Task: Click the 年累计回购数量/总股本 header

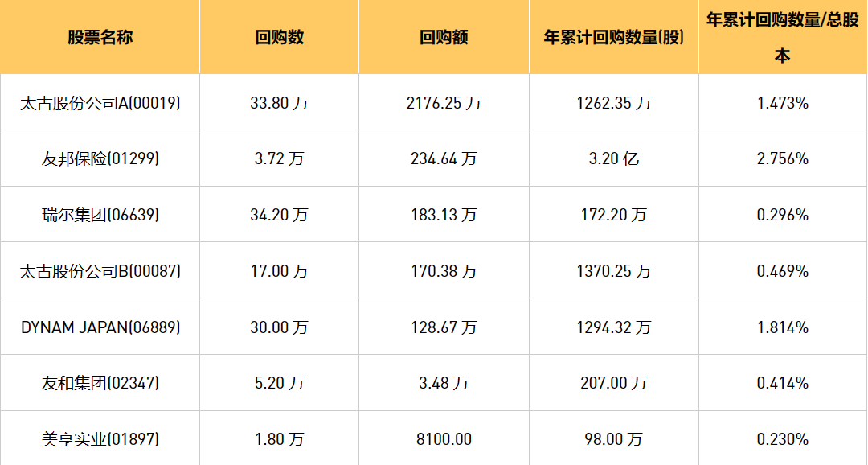Action: click(782, 38)
